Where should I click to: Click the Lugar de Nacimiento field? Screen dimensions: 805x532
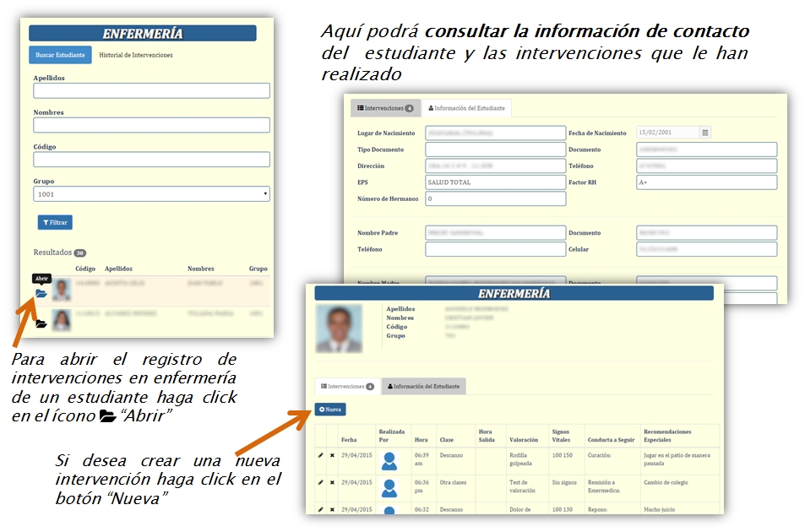[496, 133]
